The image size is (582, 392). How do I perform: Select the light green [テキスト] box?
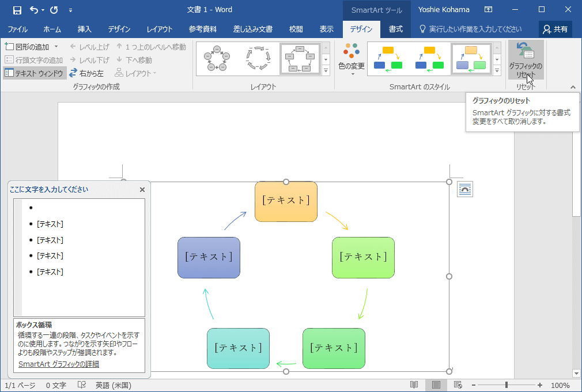(363, 258)
